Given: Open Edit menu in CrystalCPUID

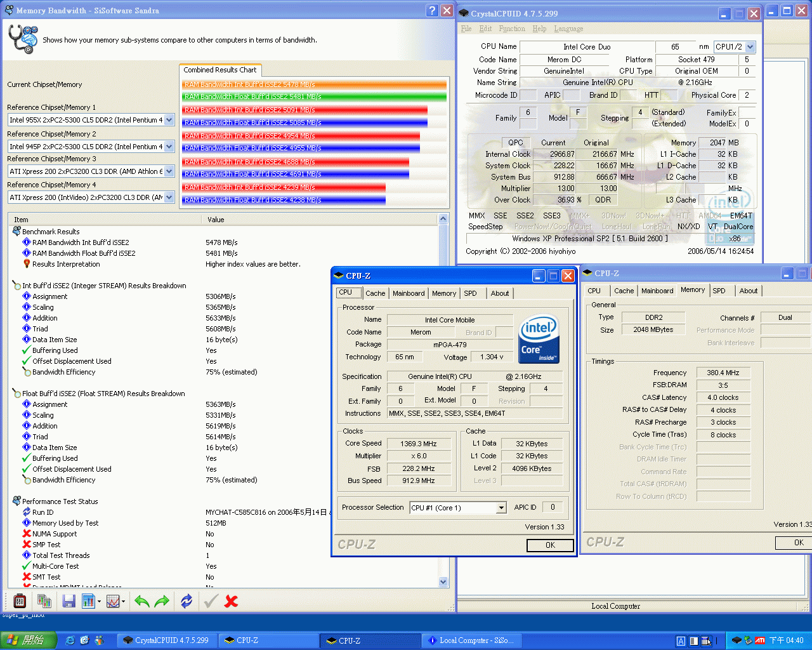Looking at the screenshot, I should 486,29.
